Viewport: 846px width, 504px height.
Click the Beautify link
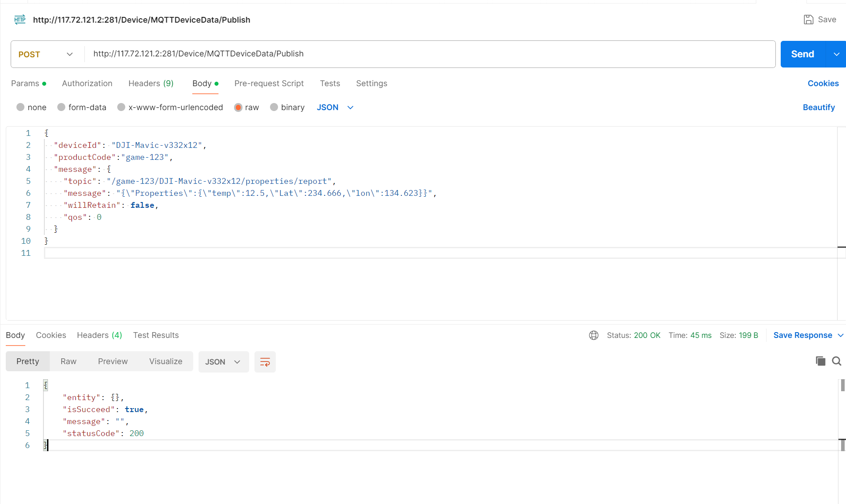(x=819, y=107)
